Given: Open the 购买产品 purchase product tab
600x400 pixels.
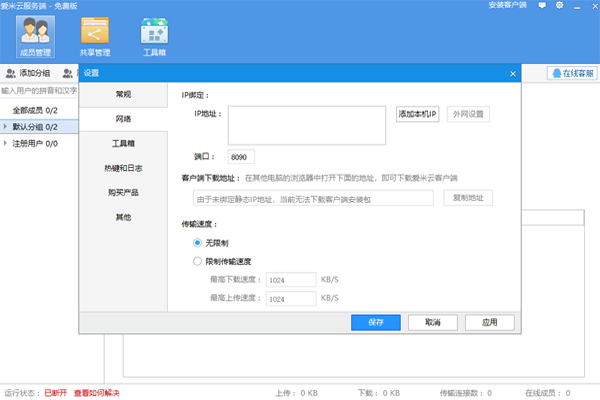Looking at the screenshot, I should click(x=123, y=192).
